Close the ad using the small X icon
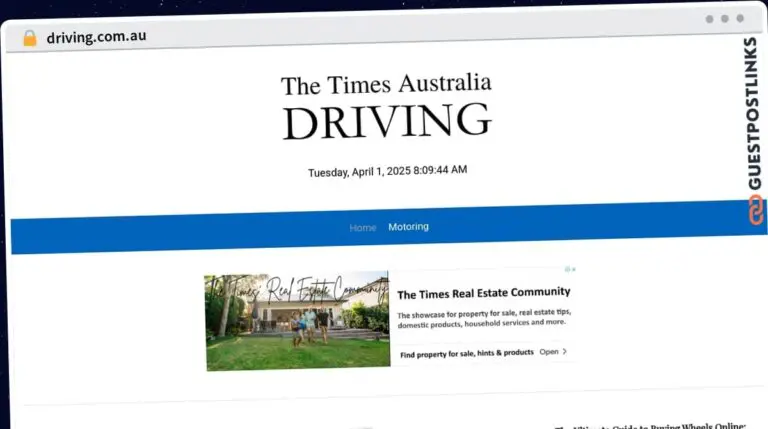 (x=574, y=269)
